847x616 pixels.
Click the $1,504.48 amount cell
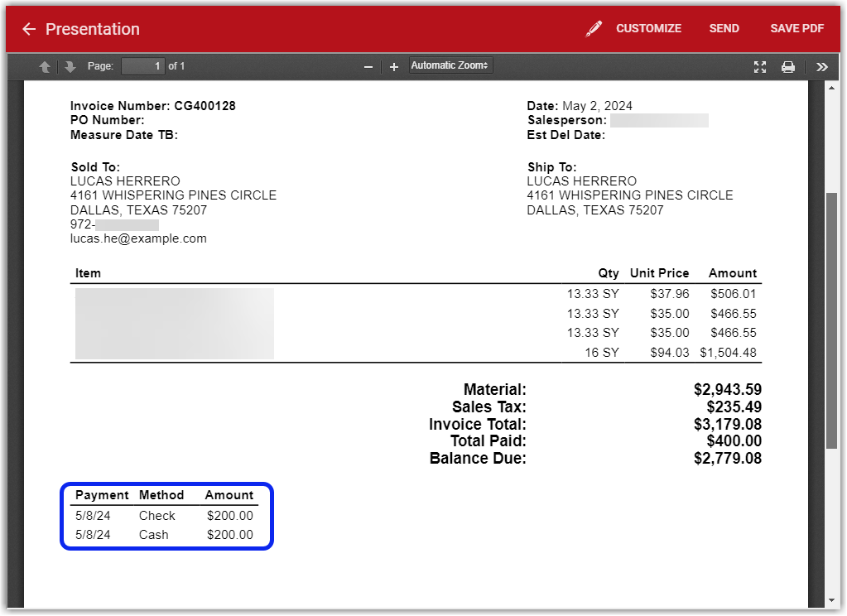coord(728,353)
